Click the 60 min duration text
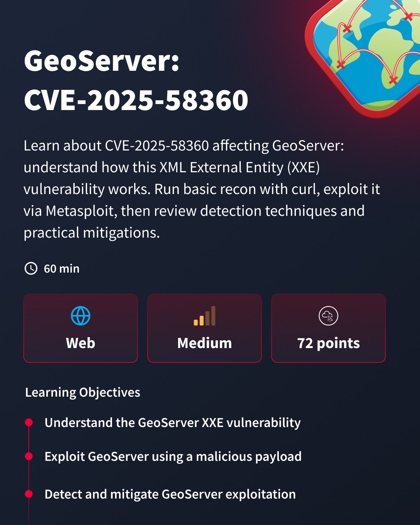Image resolution: width=420 pixels, height=525 pixels. tap(61, 269)
